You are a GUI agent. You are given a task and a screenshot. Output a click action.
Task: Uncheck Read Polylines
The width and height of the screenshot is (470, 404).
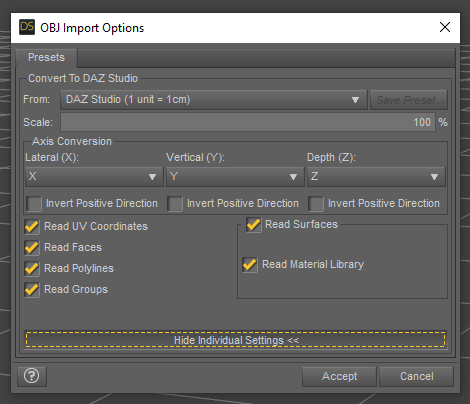point(32,269)
